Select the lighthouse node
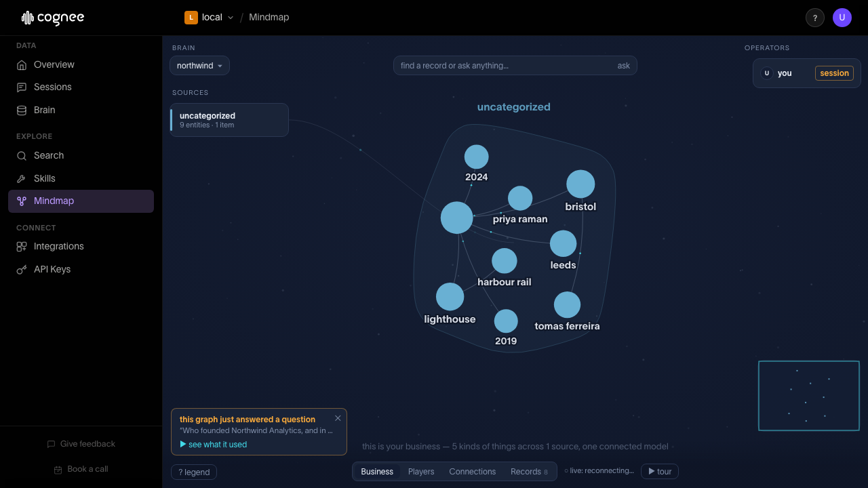 [x=450, y=297]
